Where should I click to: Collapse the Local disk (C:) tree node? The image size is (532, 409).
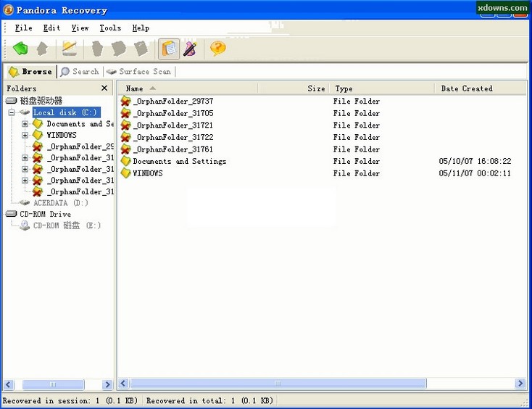pyautogui.click(x=12, y=112)
